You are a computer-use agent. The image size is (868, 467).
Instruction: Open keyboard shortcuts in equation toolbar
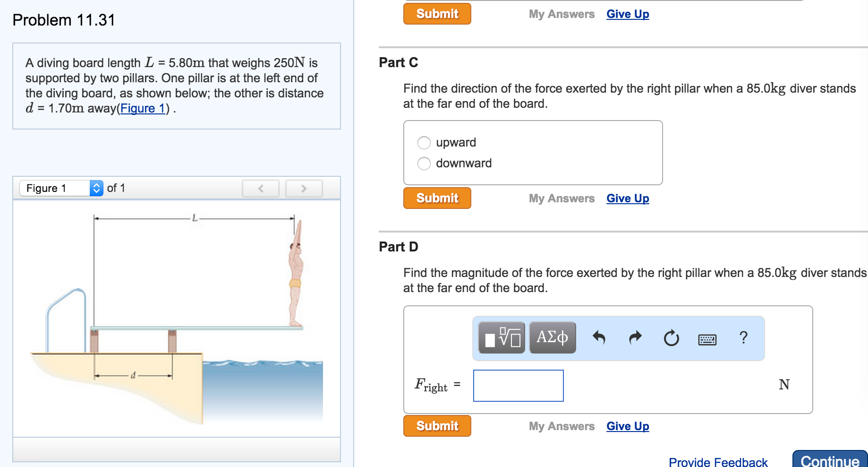coord(707,338)
